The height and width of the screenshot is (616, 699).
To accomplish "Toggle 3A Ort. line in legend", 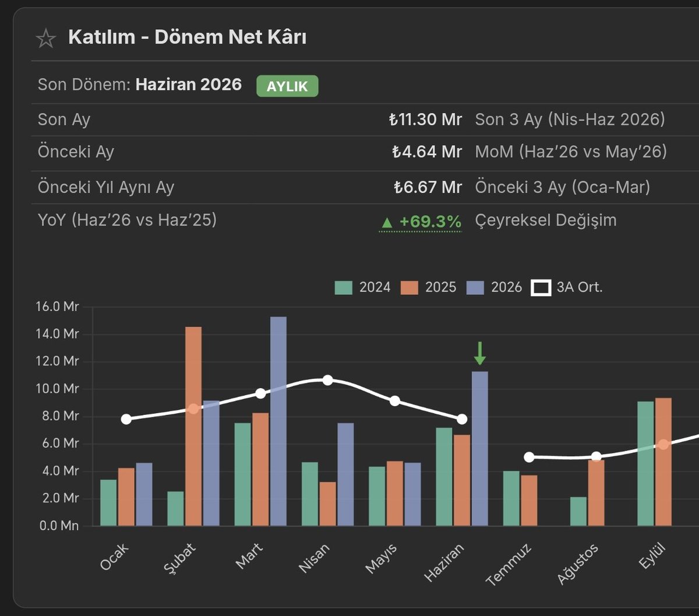I will [x=566, y=287].
